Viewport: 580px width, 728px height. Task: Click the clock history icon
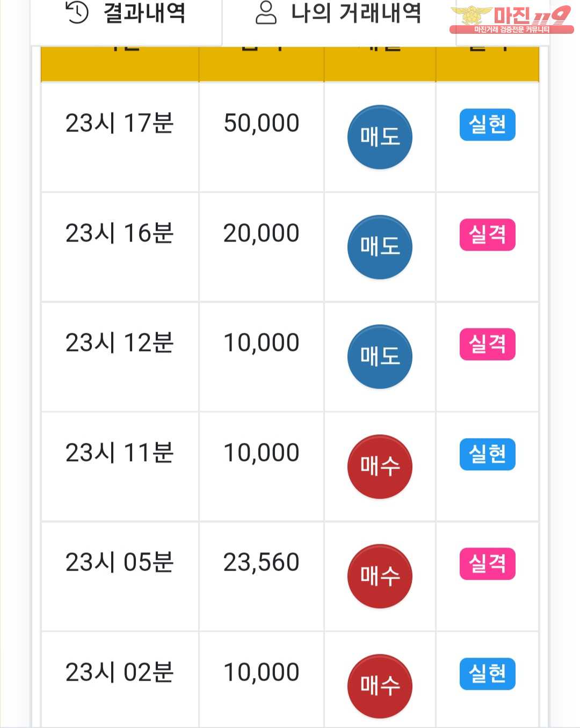pyautogui.click(x=77, y=13)
